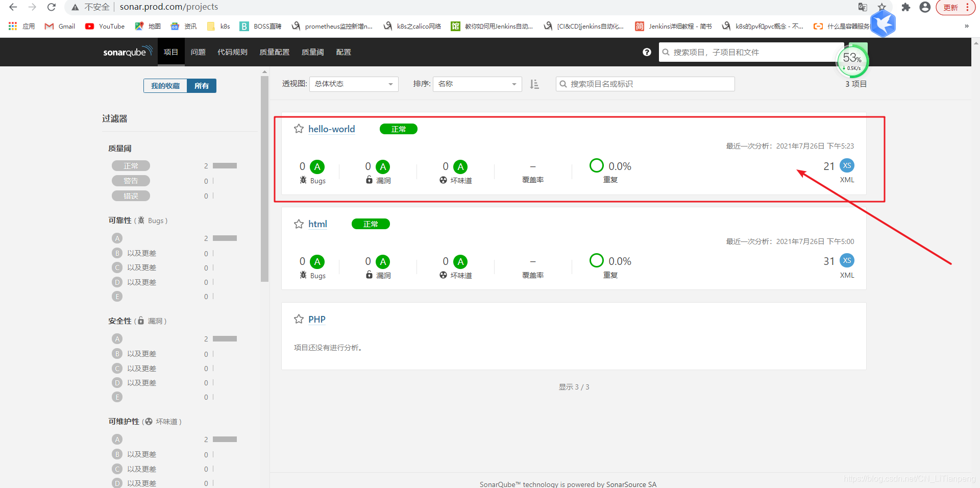Open the 质量配置 nav tab
The width and height of the screenshot is (980, 488).
click(274, 52)
